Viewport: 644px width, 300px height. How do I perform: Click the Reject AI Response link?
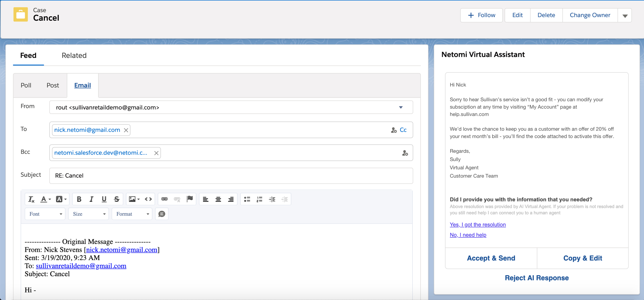click(x=536, y=278)
